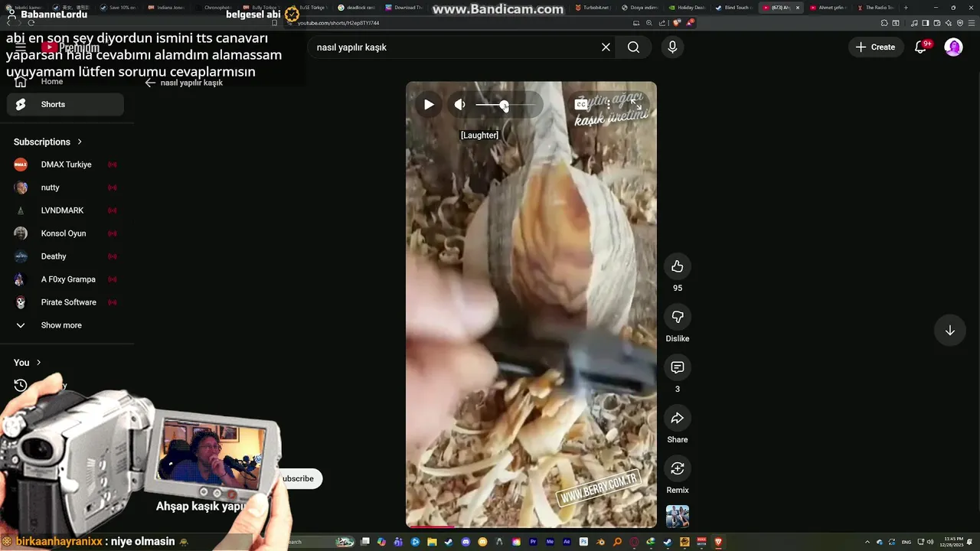
Task: Open Deathy subscription channel
Action: click(65, 256)
